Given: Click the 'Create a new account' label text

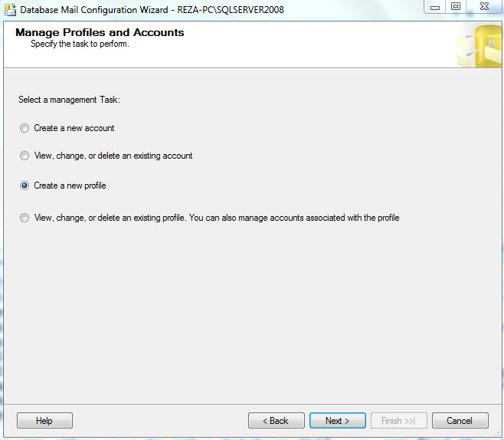Looking at the screenshot, I should (x=74, y=129).
